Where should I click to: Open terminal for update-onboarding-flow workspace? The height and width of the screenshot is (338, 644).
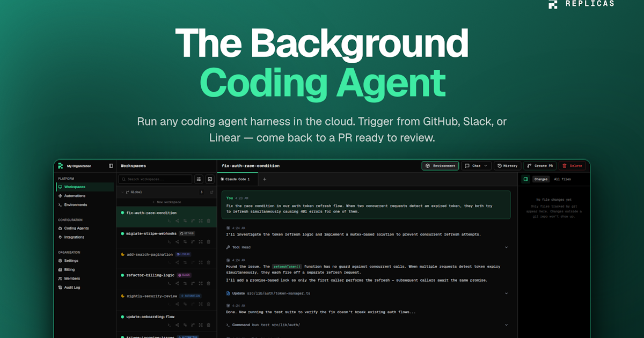(x=170, y=325)
